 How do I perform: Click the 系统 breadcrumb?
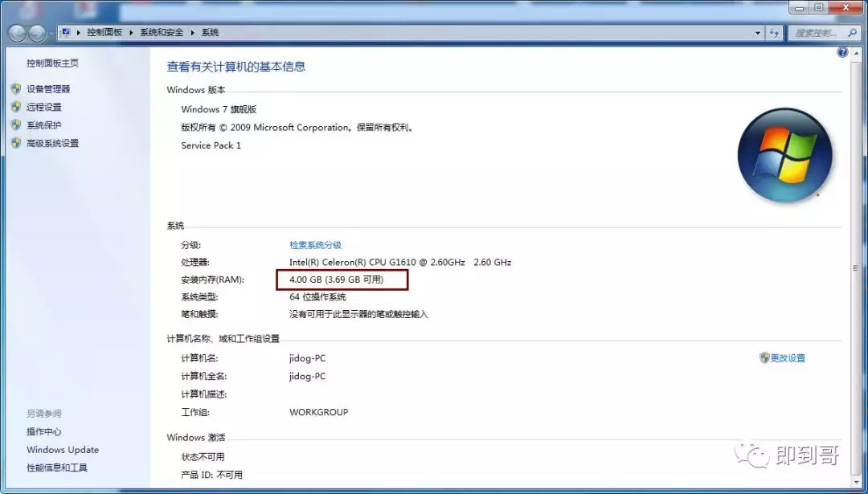pos(210,33)
